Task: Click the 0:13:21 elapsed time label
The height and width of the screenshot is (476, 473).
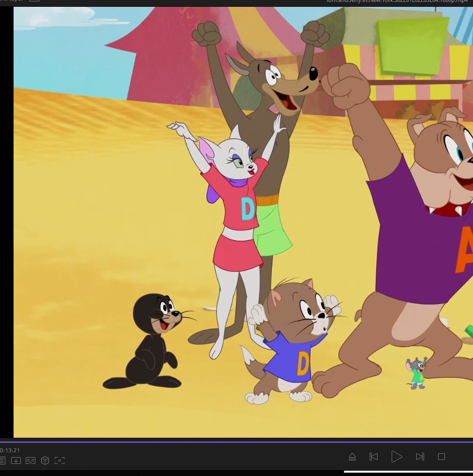Action: (10, 450)
